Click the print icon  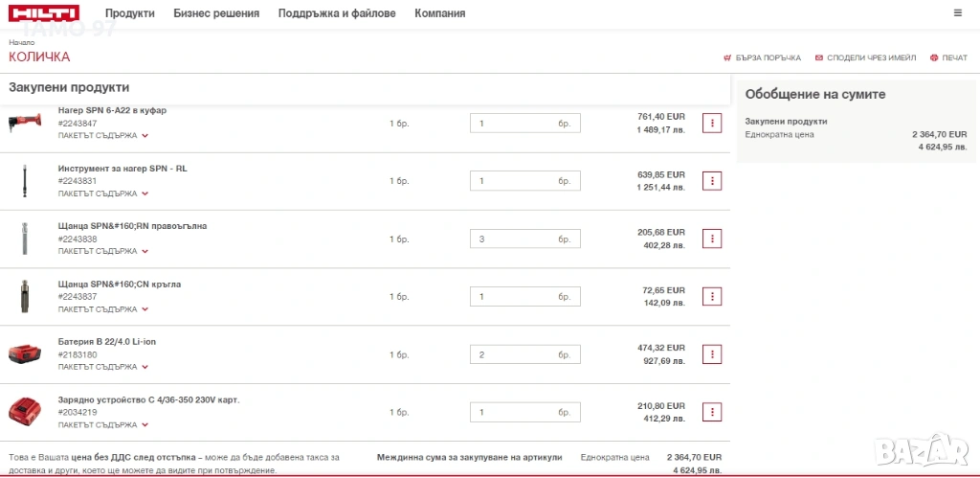(935, 58)
